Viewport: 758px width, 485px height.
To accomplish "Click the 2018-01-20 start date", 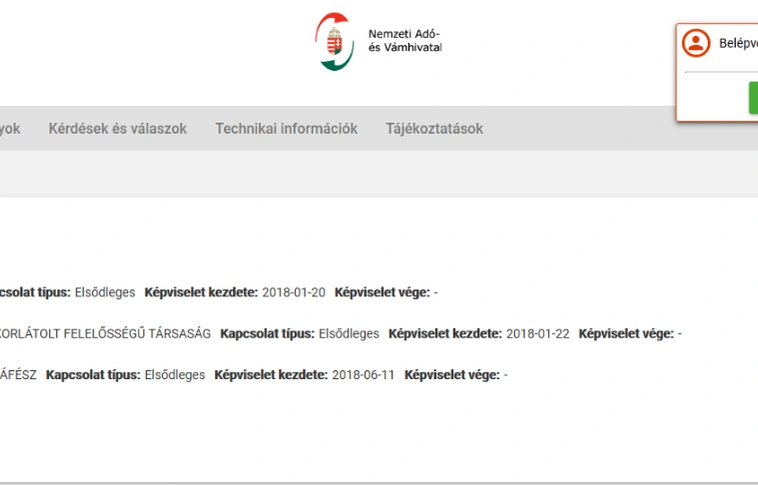I will [x=293, y=293].
